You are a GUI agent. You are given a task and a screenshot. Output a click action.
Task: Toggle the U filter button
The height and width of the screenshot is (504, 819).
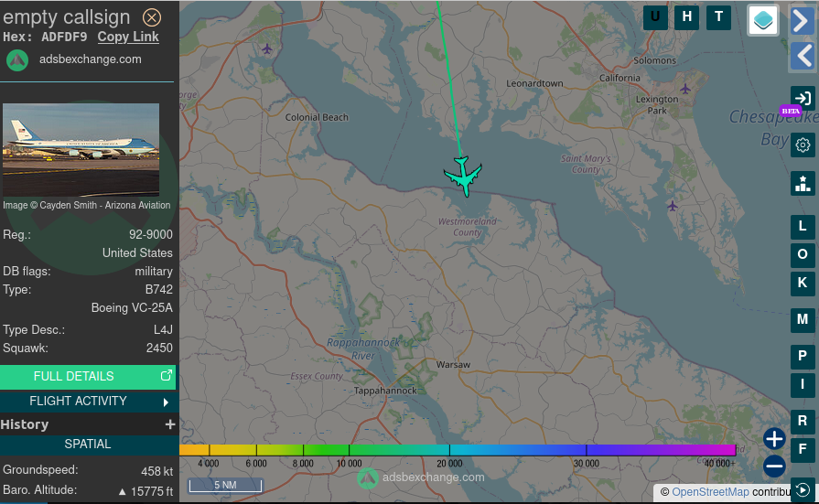point(655,17)
